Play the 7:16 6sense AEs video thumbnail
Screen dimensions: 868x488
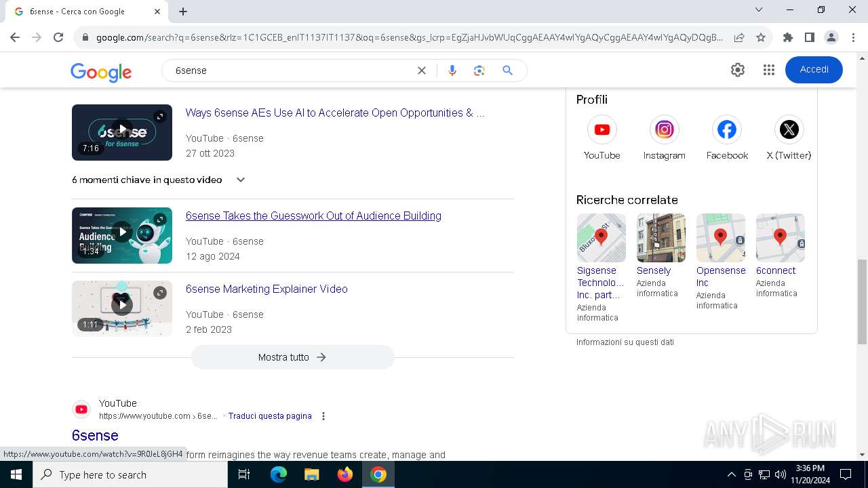pos(122,132)
